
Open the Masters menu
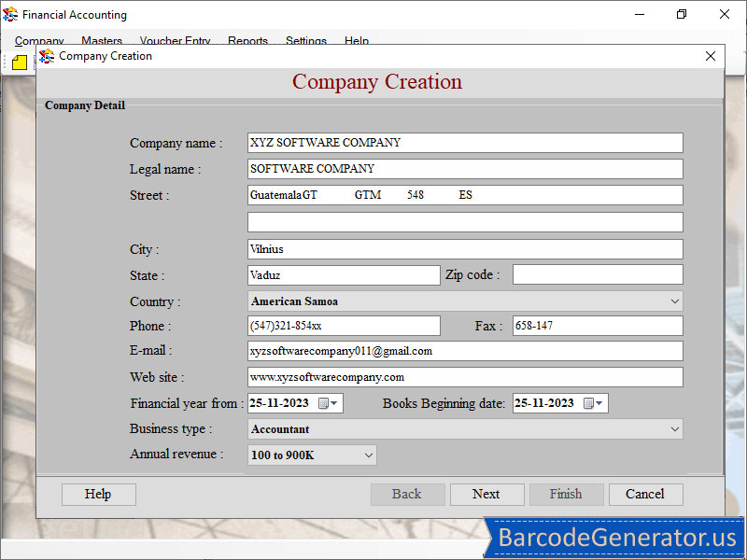(102, 41)
